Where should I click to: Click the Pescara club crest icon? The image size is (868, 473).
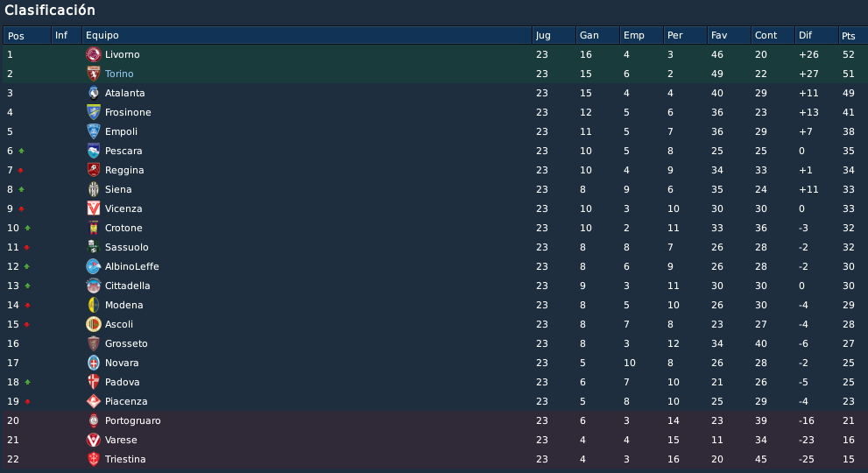[x=94, y=151]
